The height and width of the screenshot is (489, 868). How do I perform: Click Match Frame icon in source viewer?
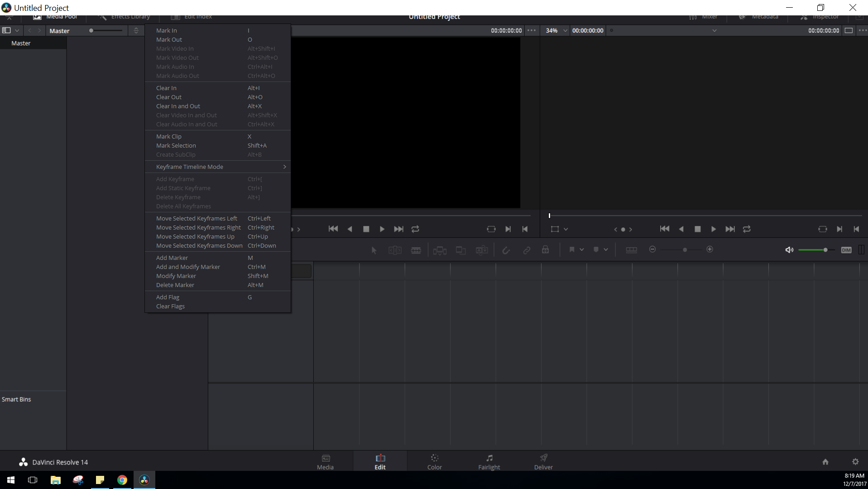coord(491,229)
